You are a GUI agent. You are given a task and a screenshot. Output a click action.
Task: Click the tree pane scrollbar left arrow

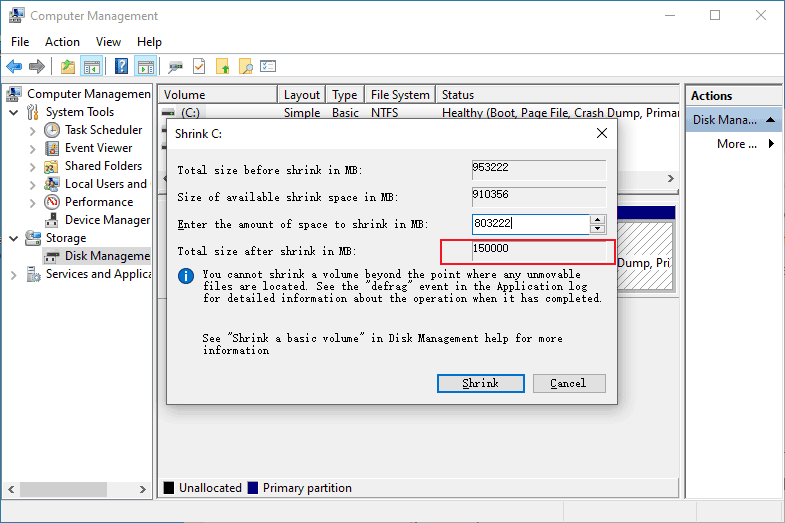12,489
